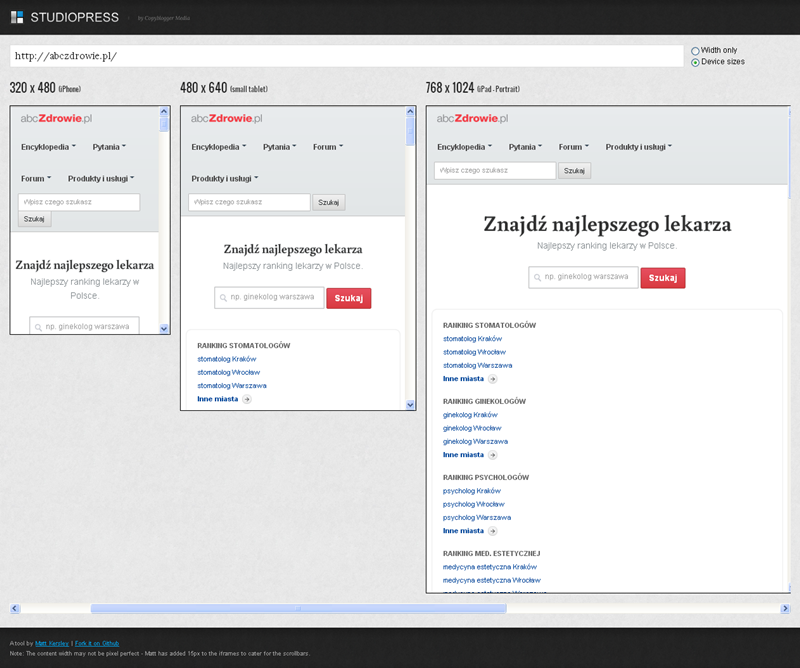Open Pytania menu in small tablet preview
800x668 pixels.
coord(279,147)
